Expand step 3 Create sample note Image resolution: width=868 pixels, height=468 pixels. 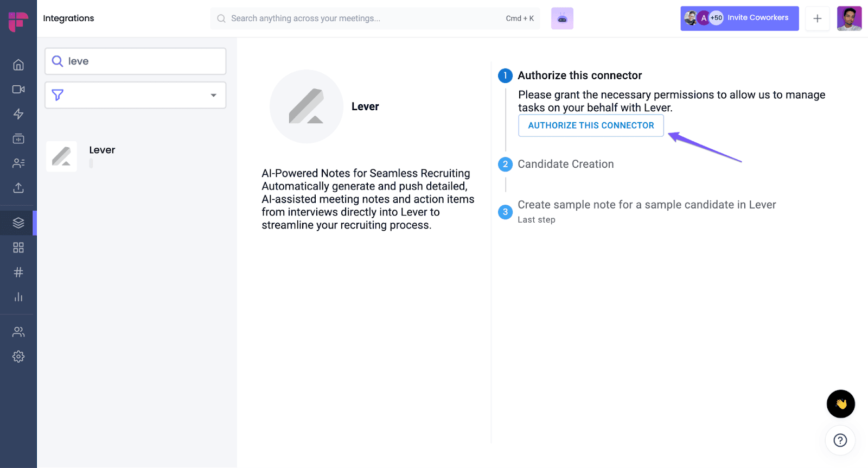647,205
